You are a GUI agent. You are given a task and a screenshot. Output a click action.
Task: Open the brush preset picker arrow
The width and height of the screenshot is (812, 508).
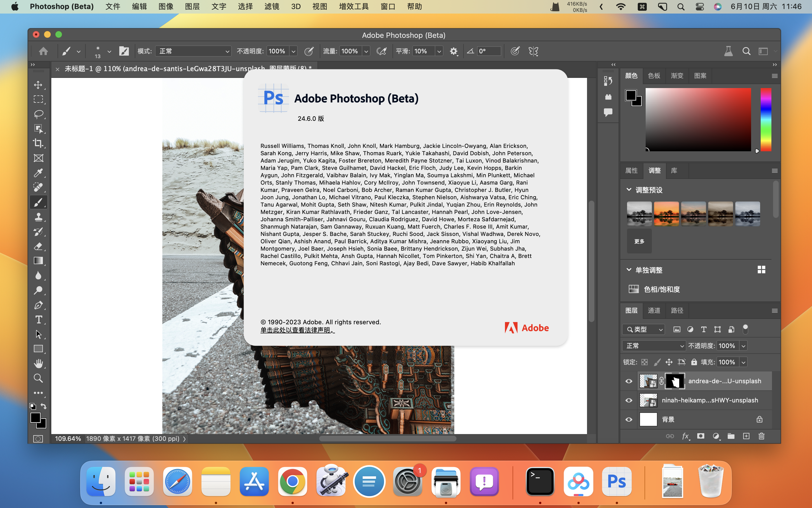(109, 51)
